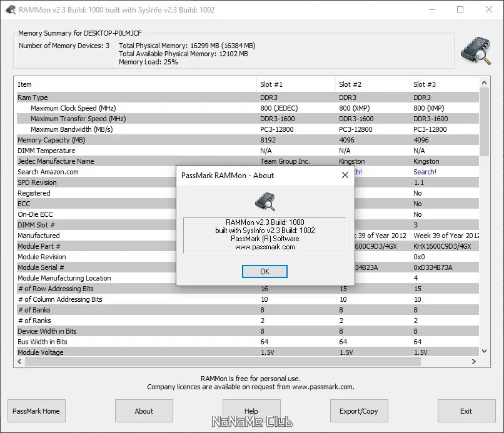
Task: Select the # of Ranks row label
Action: point(34,321)
